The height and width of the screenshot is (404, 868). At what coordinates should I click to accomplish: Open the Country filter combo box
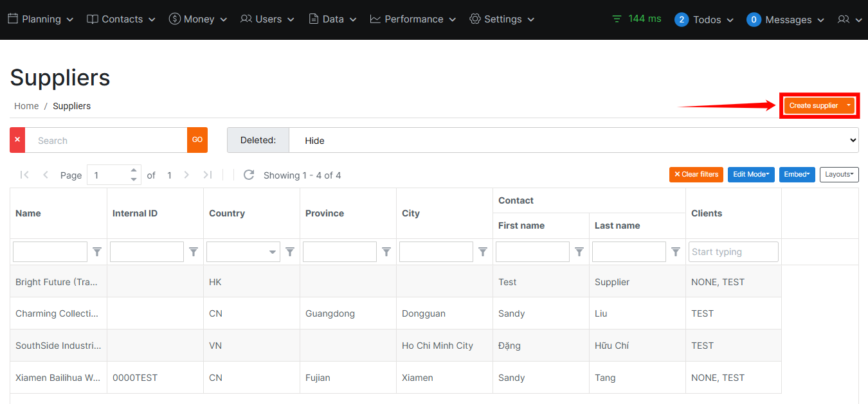pos(243,252)
